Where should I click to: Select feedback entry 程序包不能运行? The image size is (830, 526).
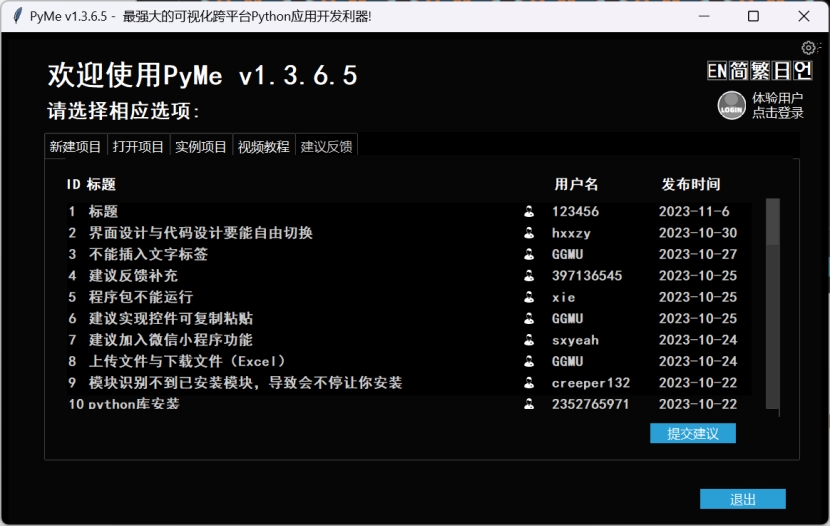click(x=140, y=297)
